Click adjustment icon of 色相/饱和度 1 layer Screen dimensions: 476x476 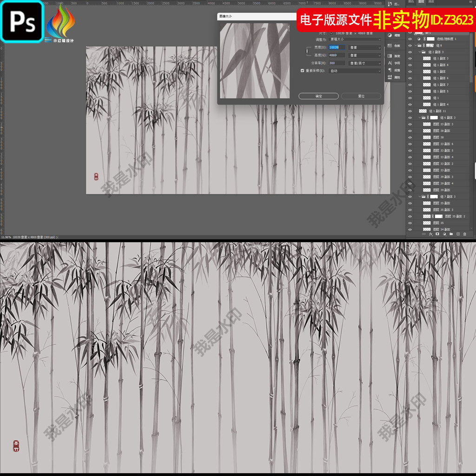point(419,39)
